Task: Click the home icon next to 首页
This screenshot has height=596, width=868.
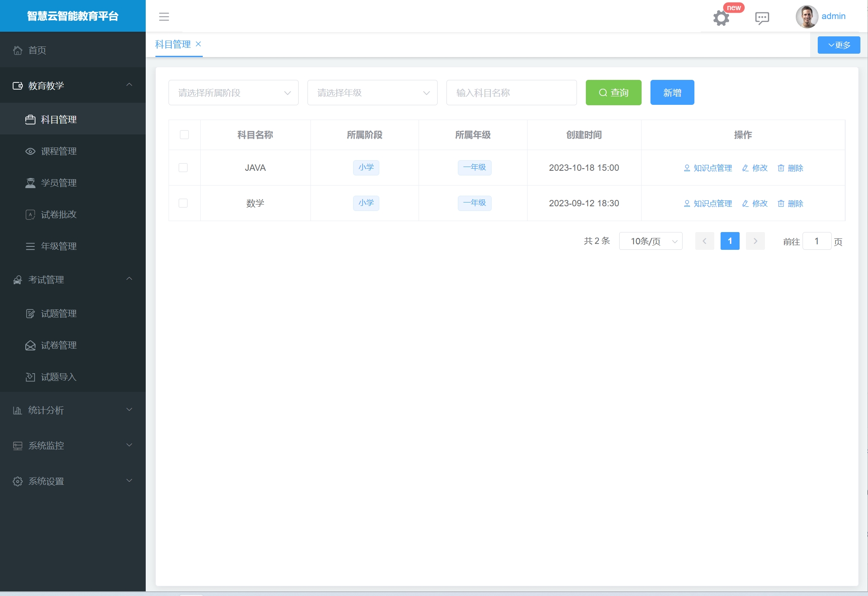Action: point(18,50)
